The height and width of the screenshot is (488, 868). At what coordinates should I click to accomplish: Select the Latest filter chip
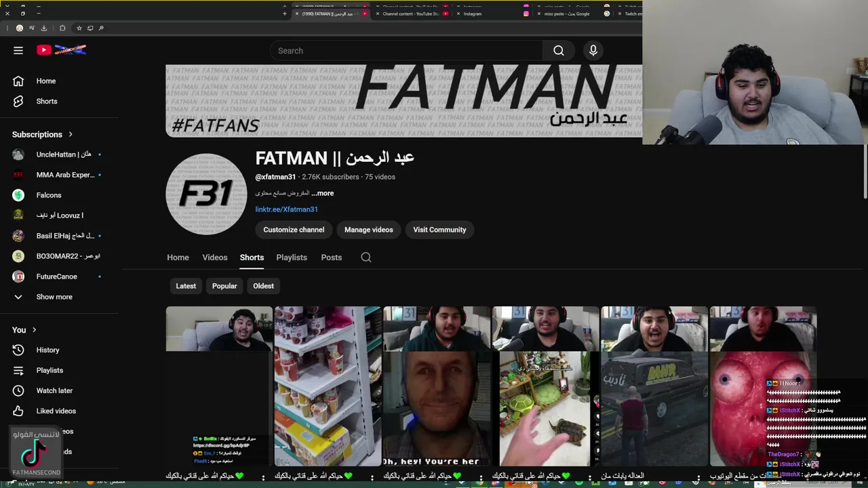(186, 286)
